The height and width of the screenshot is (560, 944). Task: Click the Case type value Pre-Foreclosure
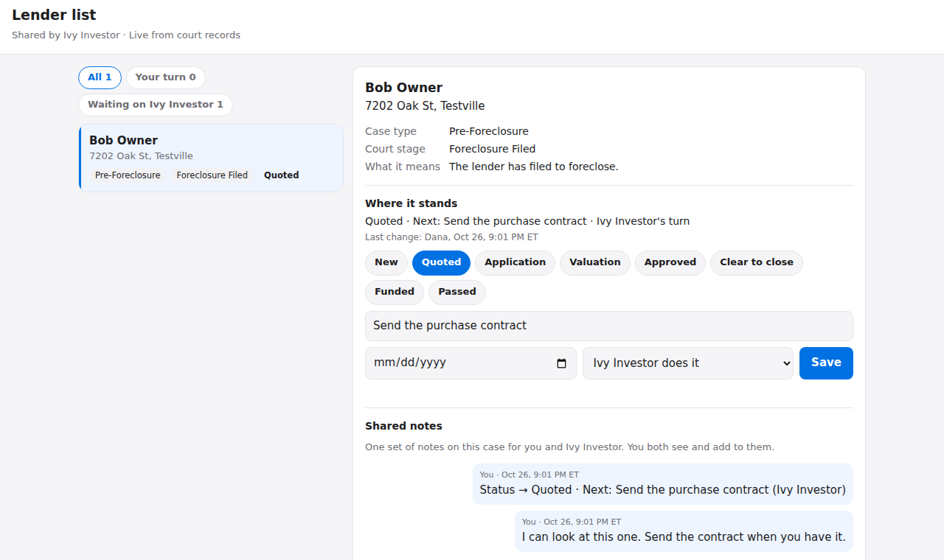489,131
